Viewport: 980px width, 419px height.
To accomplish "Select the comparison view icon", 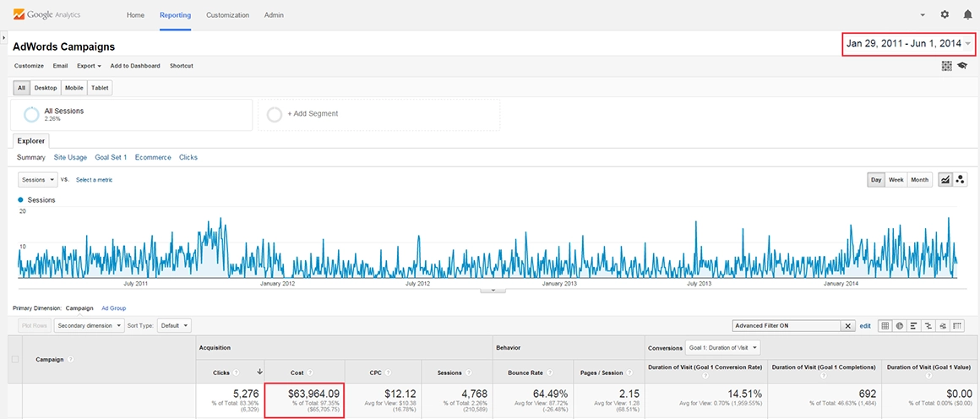I will [928, 326].
